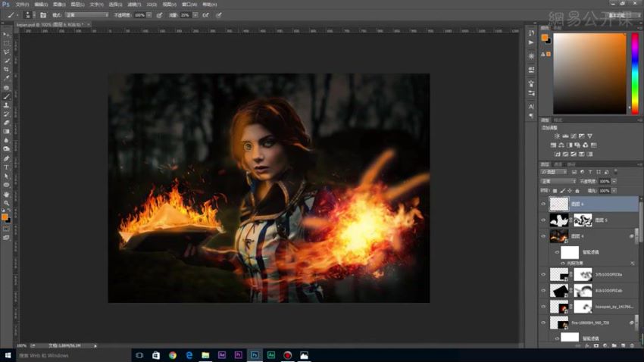
Task: Hide the topmost selected layer
Action: [x=543, y=204]
